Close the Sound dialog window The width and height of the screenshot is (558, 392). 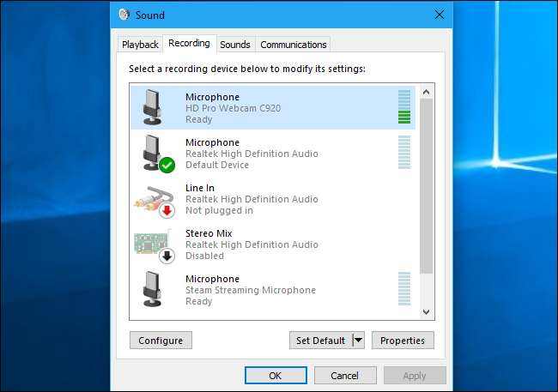(x=439, y=15)
